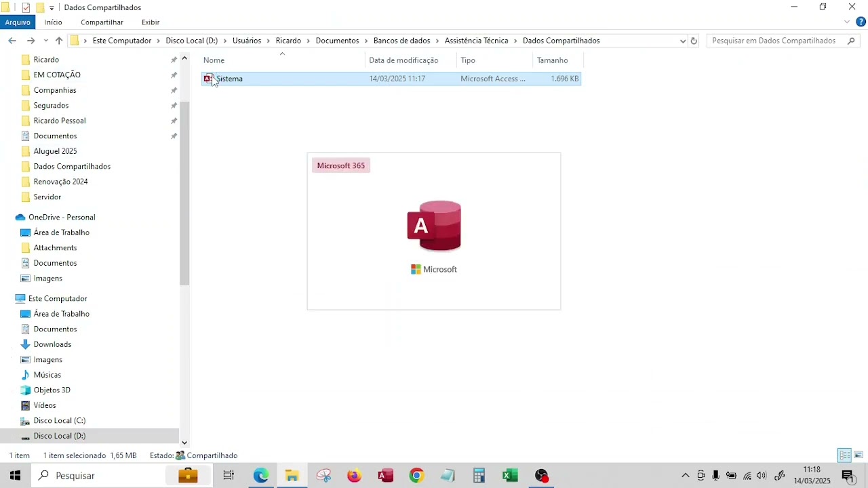Open Google Chrome from the taskbar
Image resolution: width=868 pixels, height=488 pixels.
(416, 476)
